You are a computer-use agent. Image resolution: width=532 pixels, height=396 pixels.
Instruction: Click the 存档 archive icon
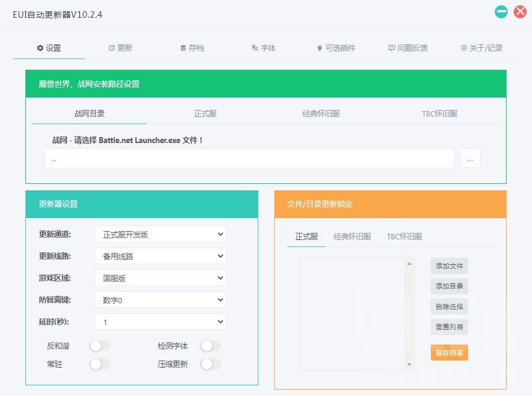point(184,49)
